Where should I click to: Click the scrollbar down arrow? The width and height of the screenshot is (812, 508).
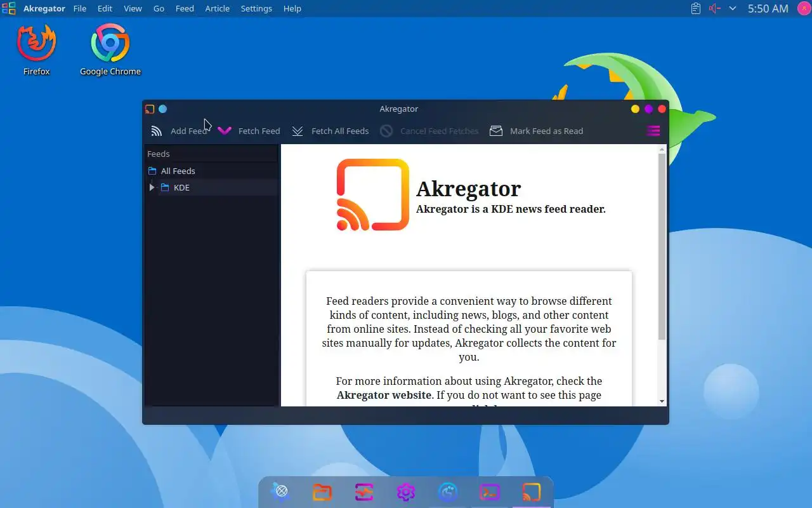tap(662, 401)
